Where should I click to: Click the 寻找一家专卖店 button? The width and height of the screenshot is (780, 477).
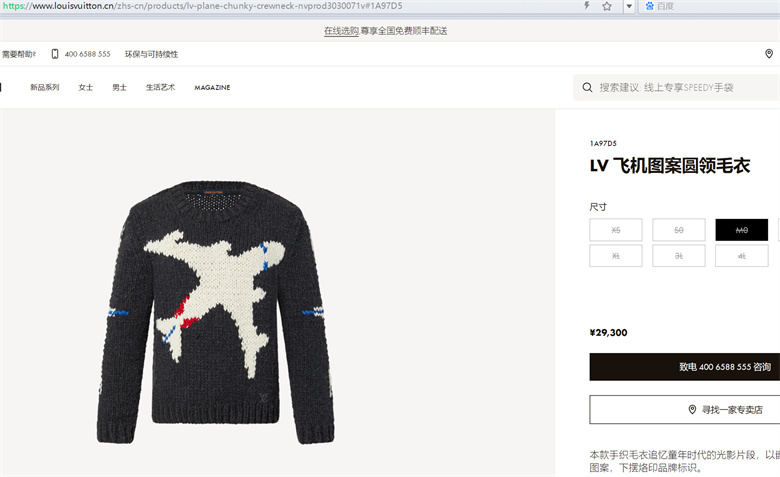click(684, 410)
